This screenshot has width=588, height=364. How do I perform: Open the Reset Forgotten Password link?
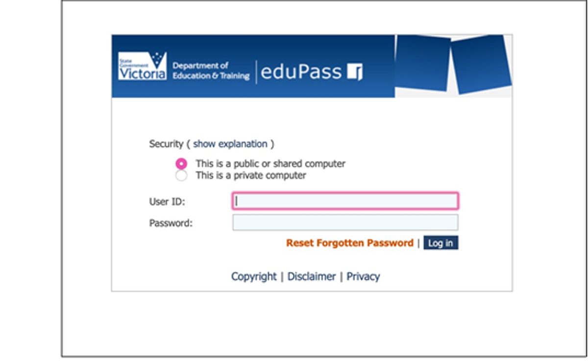(x=350, y=243)
